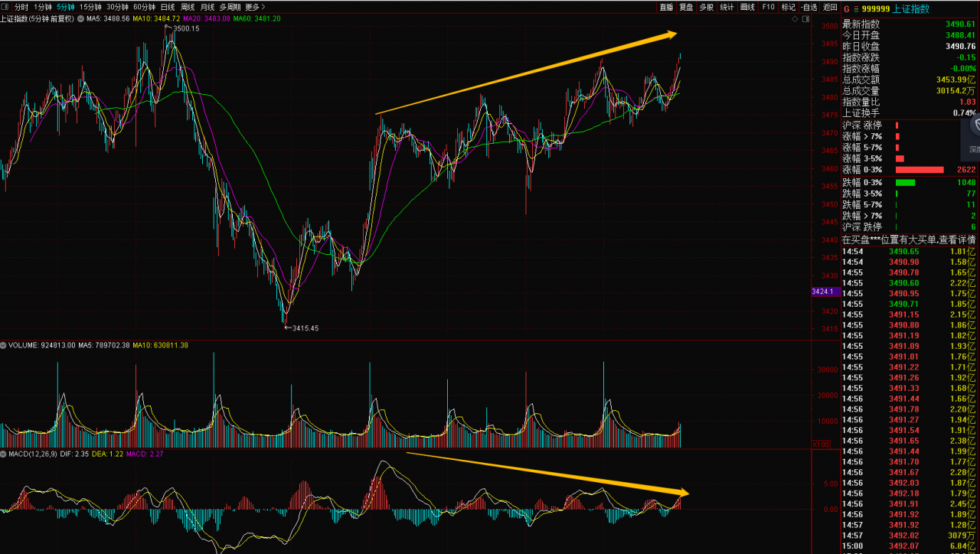980x554 pixels.
Task: Switch to the 日线 daily period
Action: point(168,7)
